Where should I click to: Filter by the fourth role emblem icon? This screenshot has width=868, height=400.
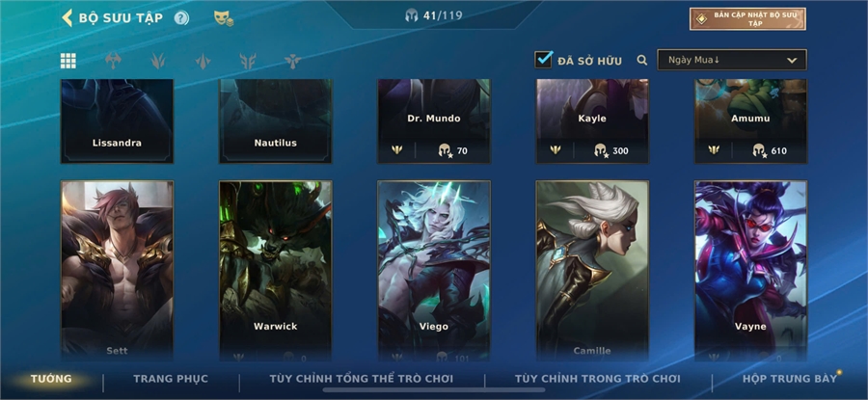tap(248, 61)
